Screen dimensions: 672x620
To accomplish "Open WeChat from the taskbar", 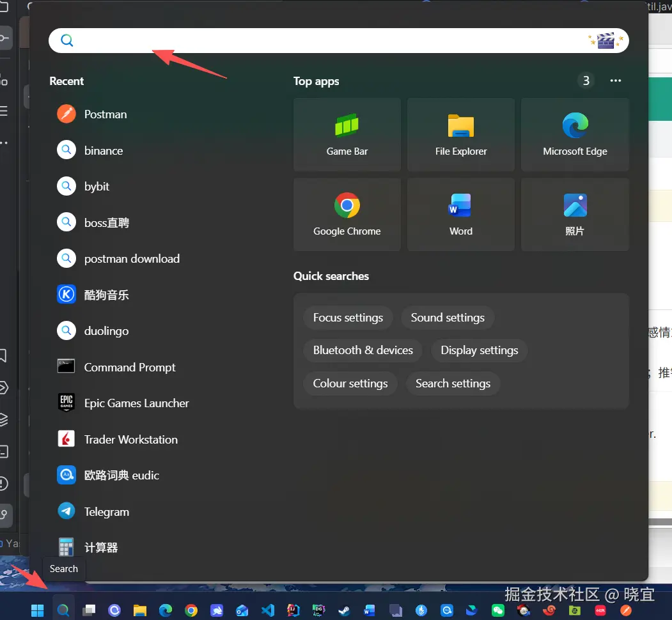I will pos(498,610).
